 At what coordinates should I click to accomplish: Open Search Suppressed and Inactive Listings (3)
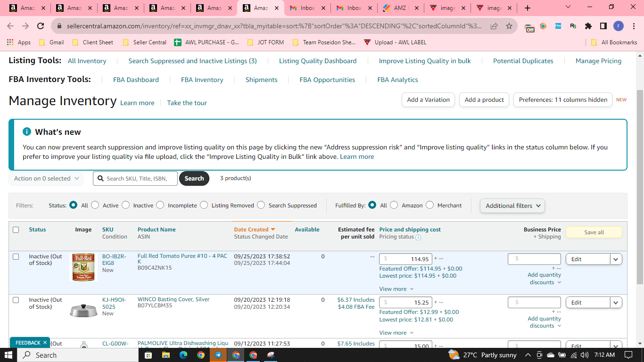[x=193, y=61]
